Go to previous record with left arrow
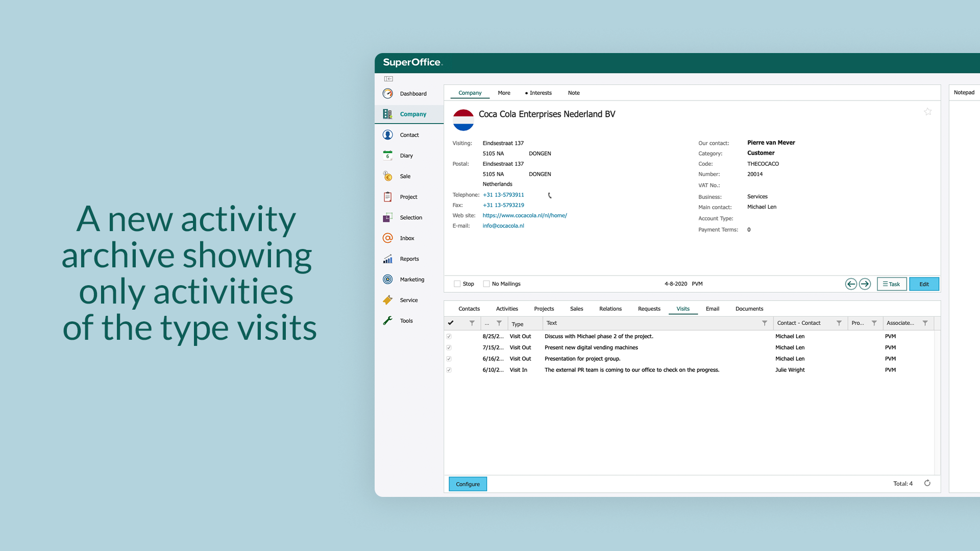Viewport: 980px width, 551px height. coord(851,284)
